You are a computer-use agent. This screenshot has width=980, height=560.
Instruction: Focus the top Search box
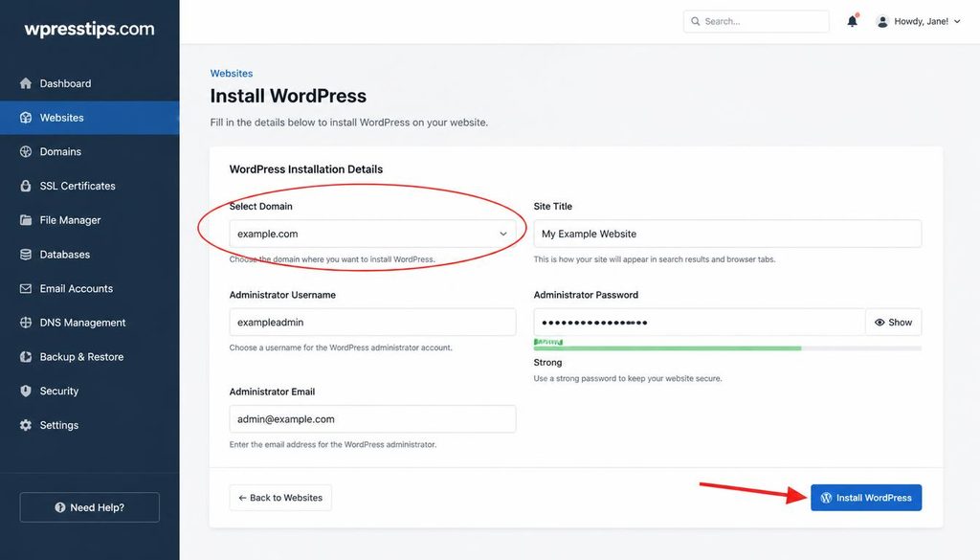[x=756, y=21]
